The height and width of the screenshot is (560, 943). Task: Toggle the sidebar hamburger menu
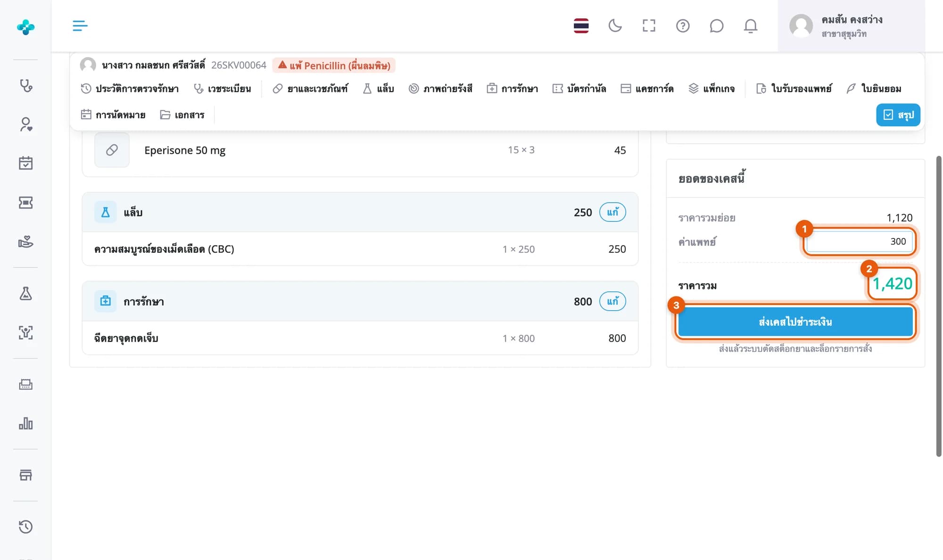pyautogui.click(x=80, y=25)
